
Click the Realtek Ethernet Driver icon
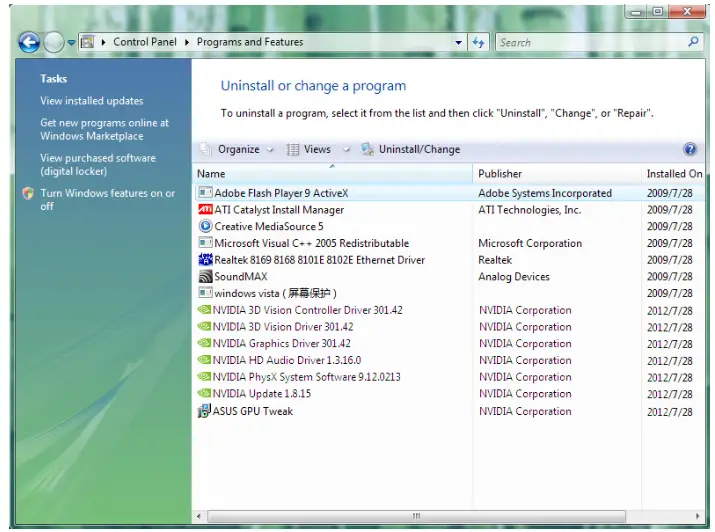pyautogui.click(x=205, y=260)
